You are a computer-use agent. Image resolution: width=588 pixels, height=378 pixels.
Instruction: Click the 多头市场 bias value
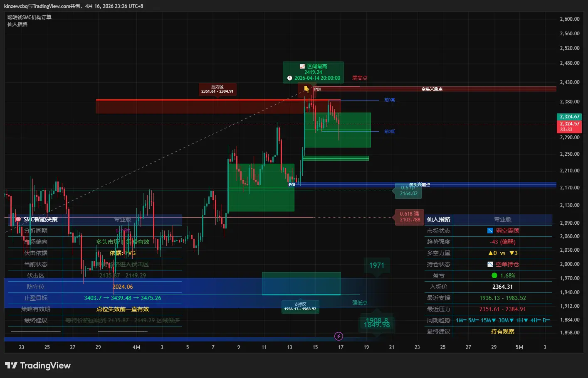[108, 242]
